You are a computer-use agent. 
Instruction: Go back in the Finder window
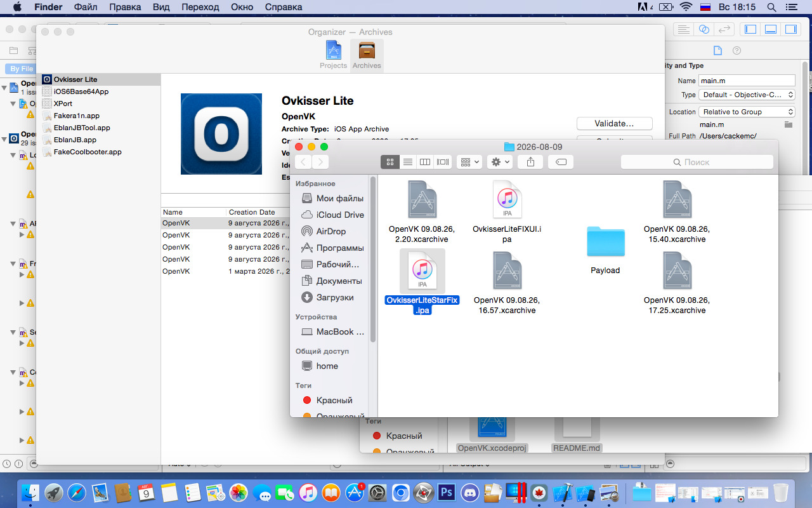(x=303, y=162)
